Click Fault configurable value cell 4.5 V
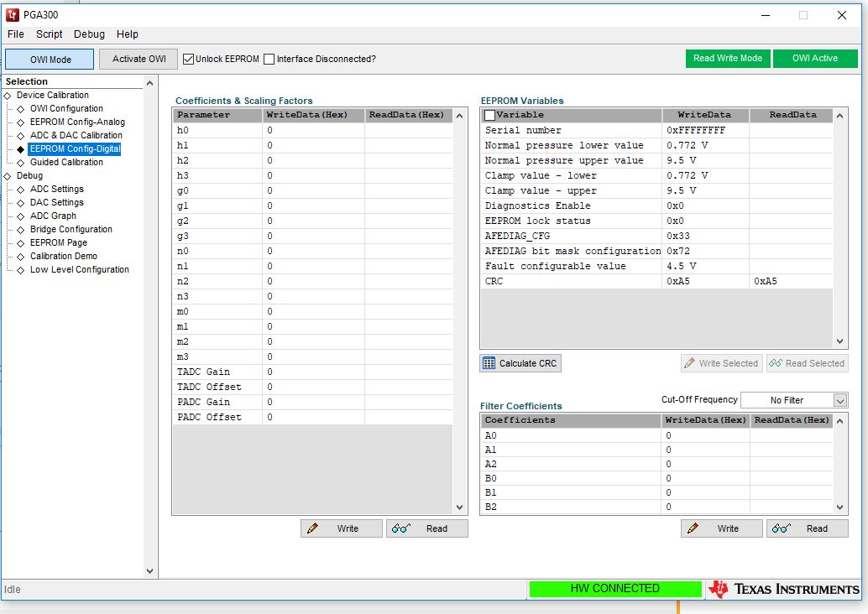 pos(706,267)
